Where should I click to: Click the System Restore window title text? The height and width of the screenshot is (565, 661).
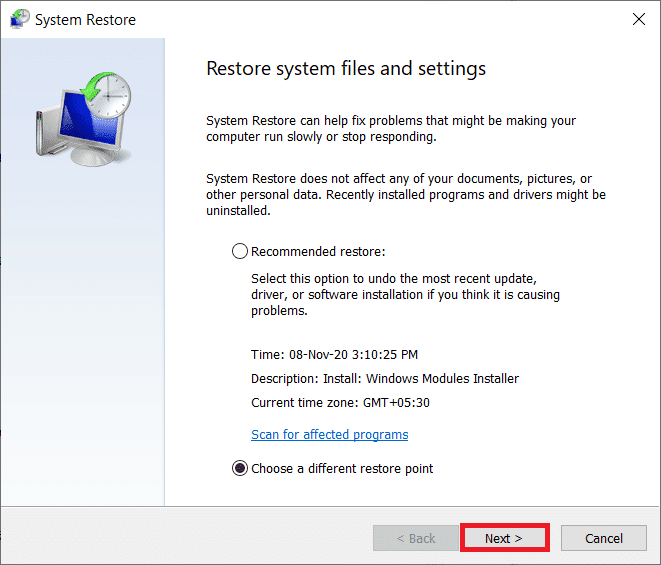tap(85, 20)
